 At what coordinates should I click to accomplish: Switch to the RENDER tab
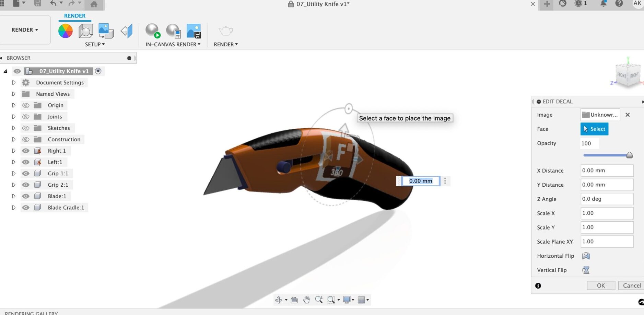pos(74,15)
